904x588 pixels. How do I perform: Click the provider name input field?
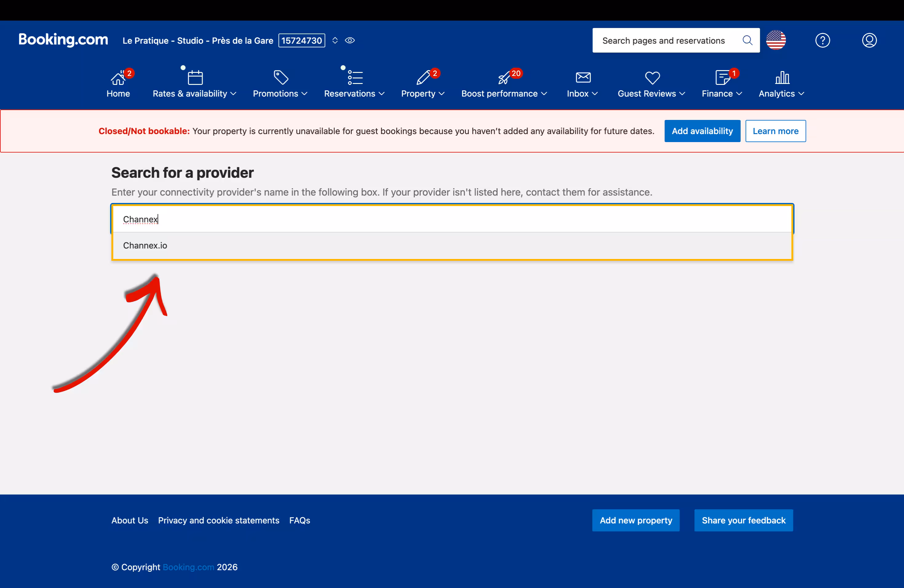tap(452, 219)
